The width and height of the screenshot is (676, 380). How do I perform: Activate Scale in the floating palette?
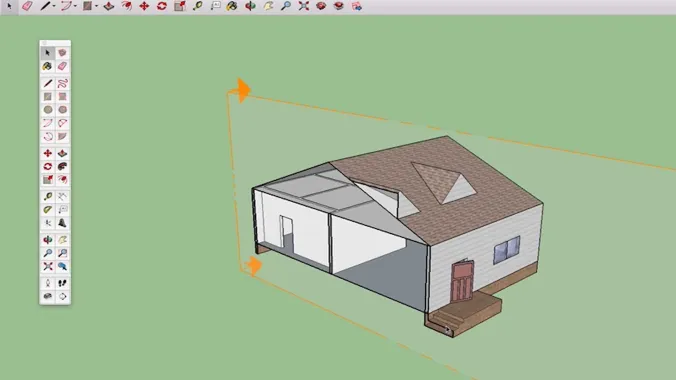click(x=48, y=179)
